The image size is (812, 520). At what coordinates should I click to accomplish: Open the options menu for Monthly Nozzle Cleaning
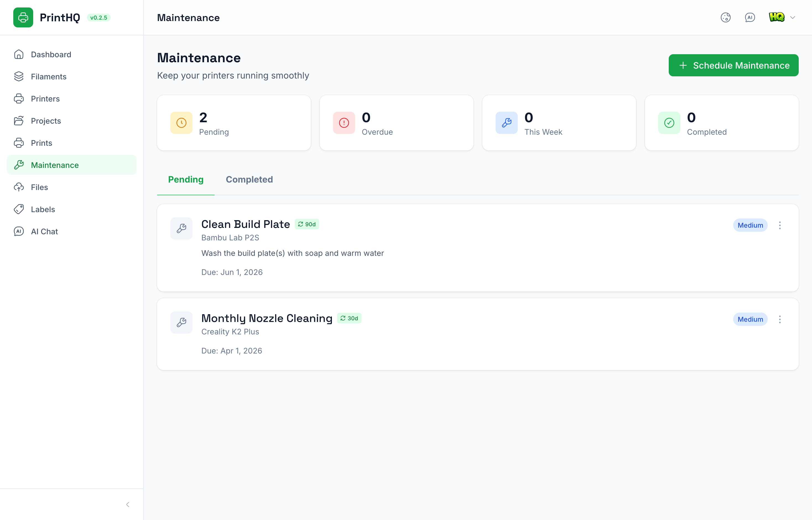point(780,319)
